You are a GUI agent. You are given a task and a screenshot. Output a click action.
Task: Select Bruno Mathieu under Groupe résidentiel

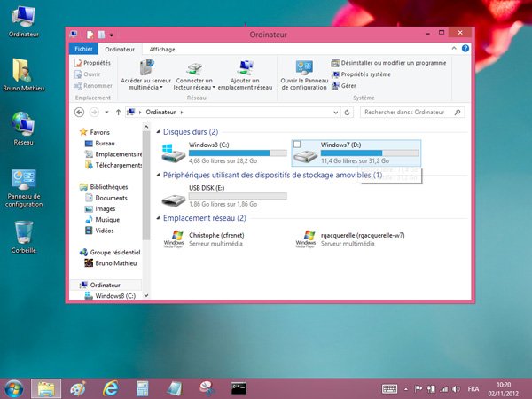110,263
